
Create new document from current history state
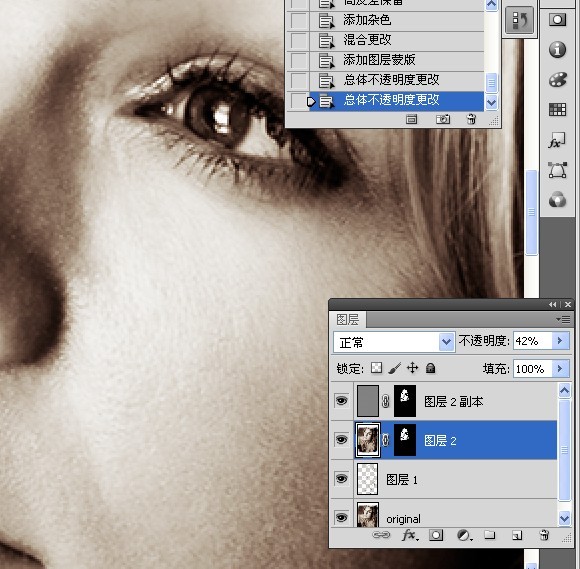[x=411, y=119]
